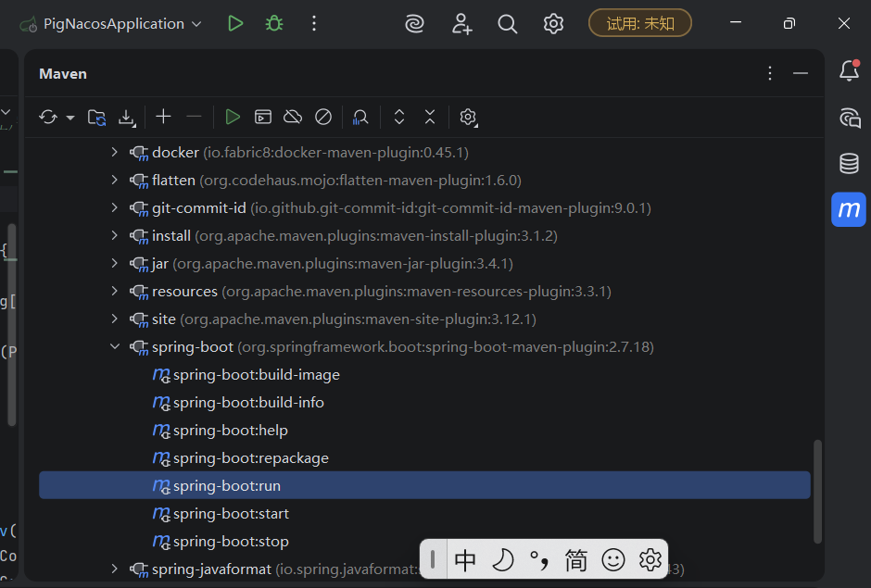This screenshot has width=871, height=588.
Task: Select spring-boot:start goal
Action: pos(425,513)
